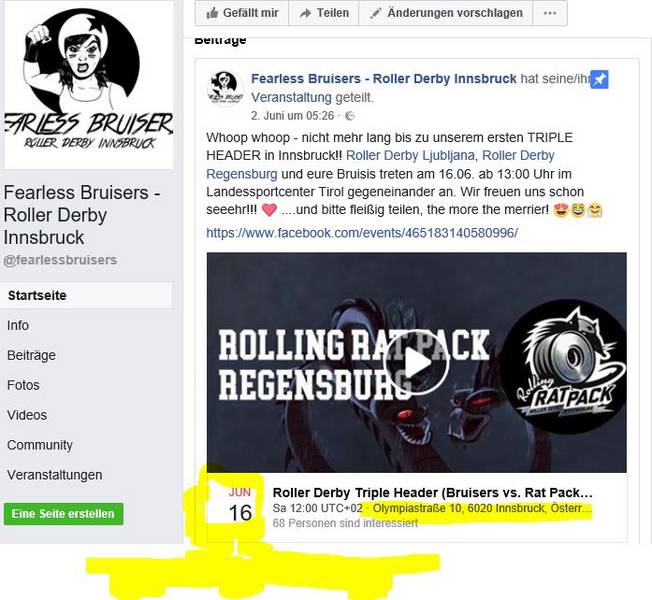Click the JUN 16 event date tile
This screenshot has height=600, width=652.
pyautogui.click(x=240, y=506)
